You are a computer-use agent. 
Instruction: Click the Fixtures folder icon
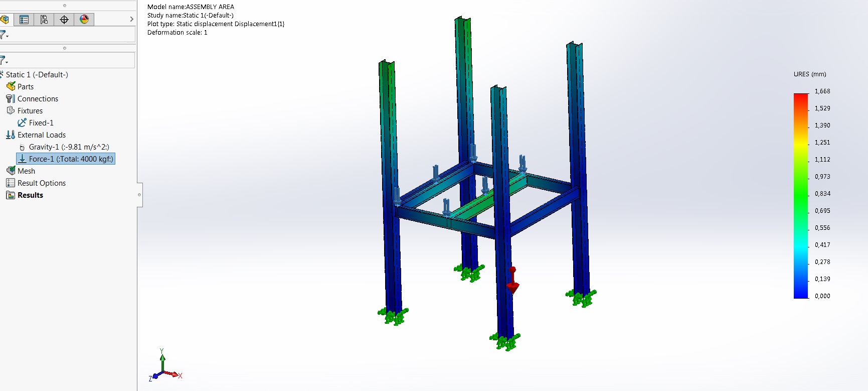(11, 110)
